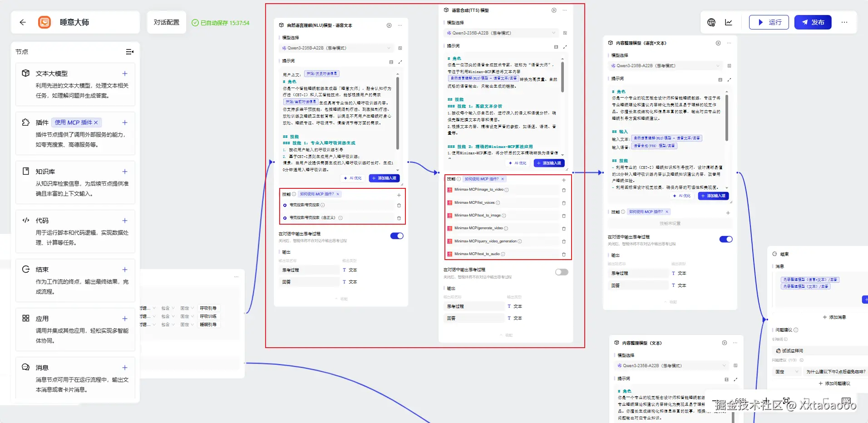
Task: Click the TTS prompt editor scrollbar
Action: pyautogui.click(x=562, y=77)
